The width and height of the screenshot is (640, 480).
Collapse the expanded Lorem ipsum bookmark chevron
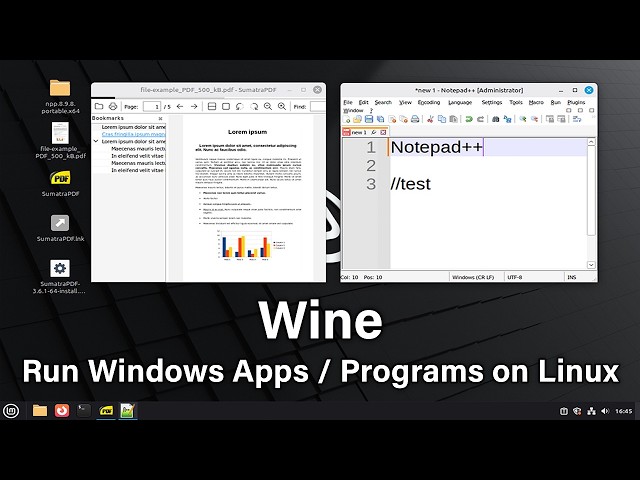[x=96, y=141]
